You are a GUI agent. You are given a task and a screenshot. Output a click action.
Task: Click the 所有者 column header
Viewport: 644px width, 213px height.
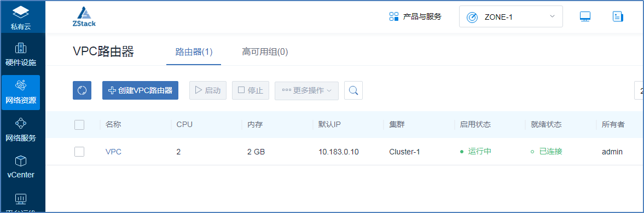pyautogui.click(x=613, y=125)
